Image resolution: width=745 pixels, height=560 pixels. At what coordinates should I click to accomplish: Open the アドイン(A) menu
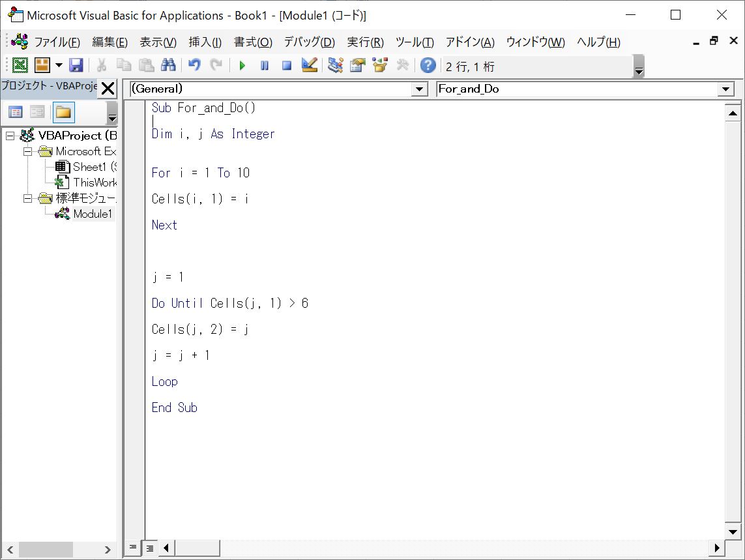tap(470, 42)
